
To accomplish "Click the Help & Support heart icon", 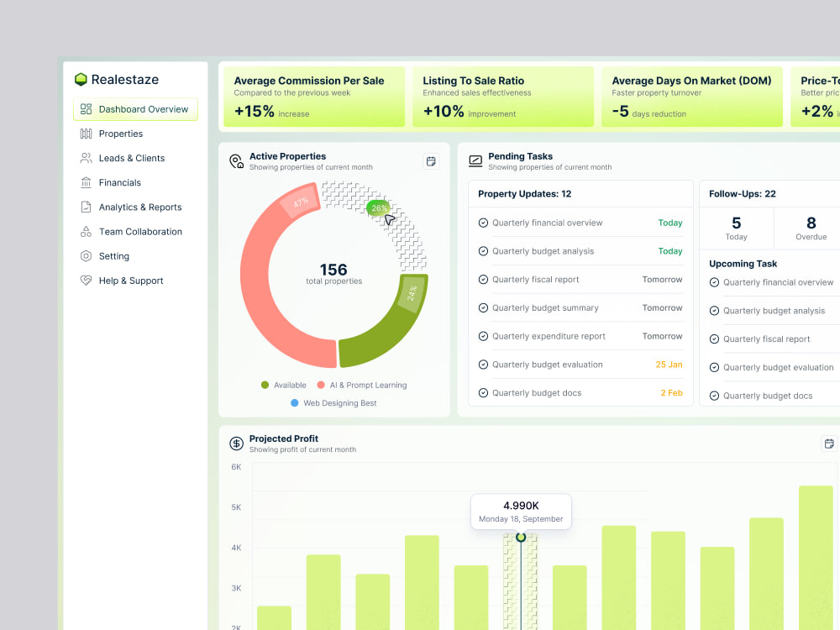I will pyautogui.click(x=86, y=281).
